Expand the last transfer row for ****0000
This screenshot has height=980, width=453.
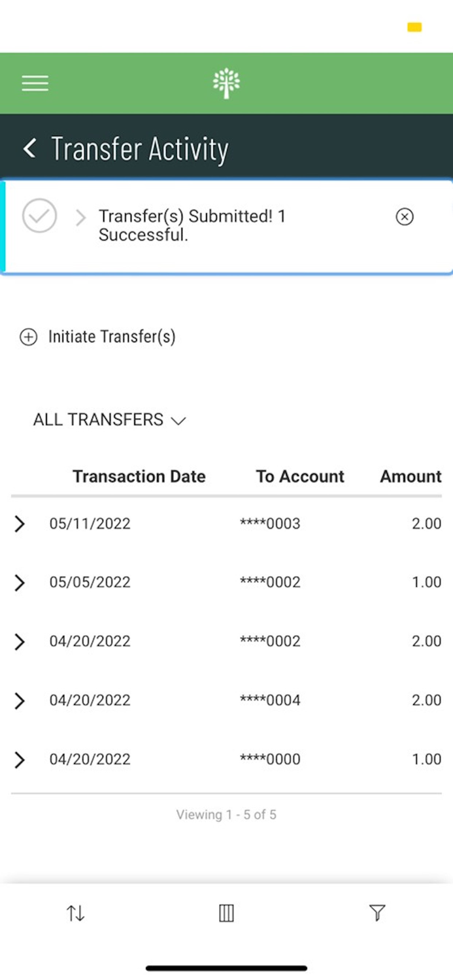(x=19, y=759)
